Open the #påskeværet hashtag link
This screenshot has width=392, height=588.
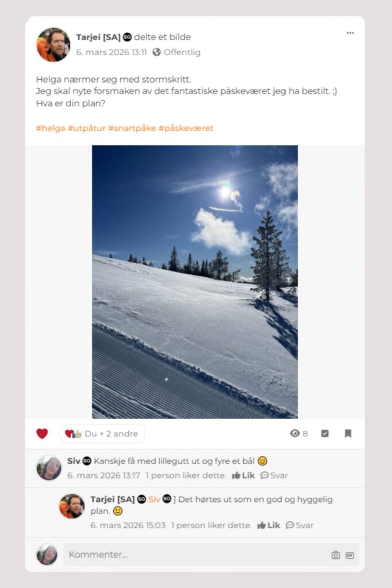186,128
